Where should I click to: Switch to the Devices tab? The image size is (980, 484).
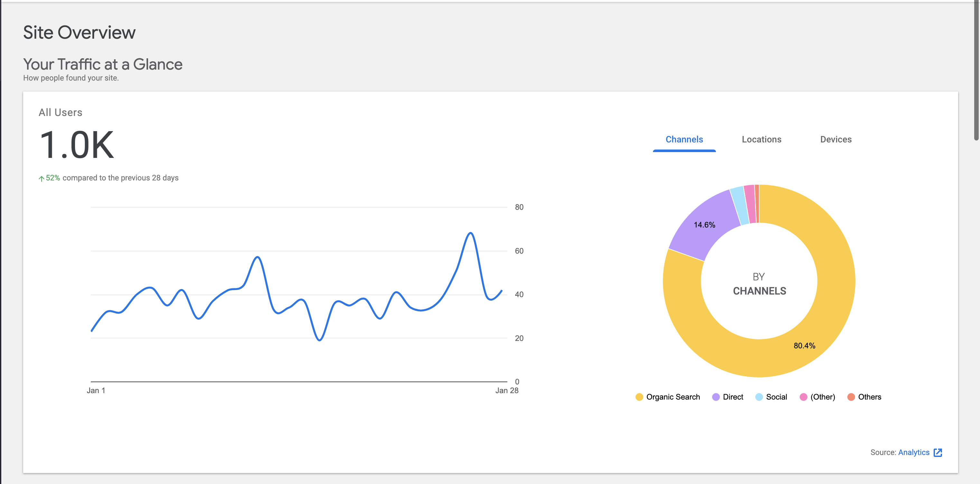coord(836,140)
